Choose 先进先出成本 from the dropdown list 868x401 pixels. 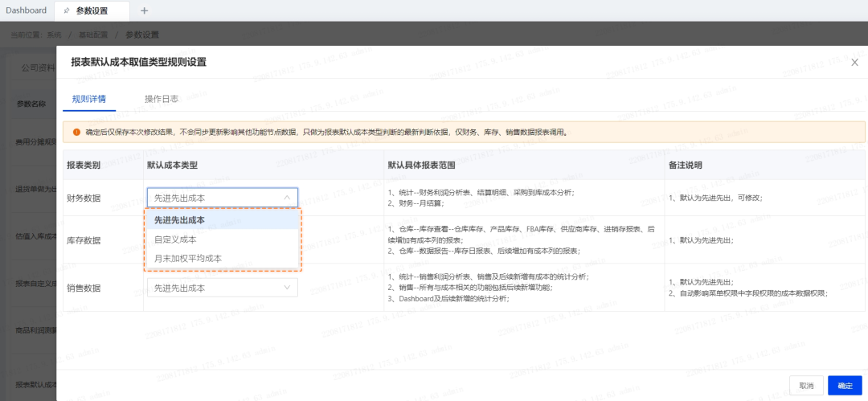point(179,220)
